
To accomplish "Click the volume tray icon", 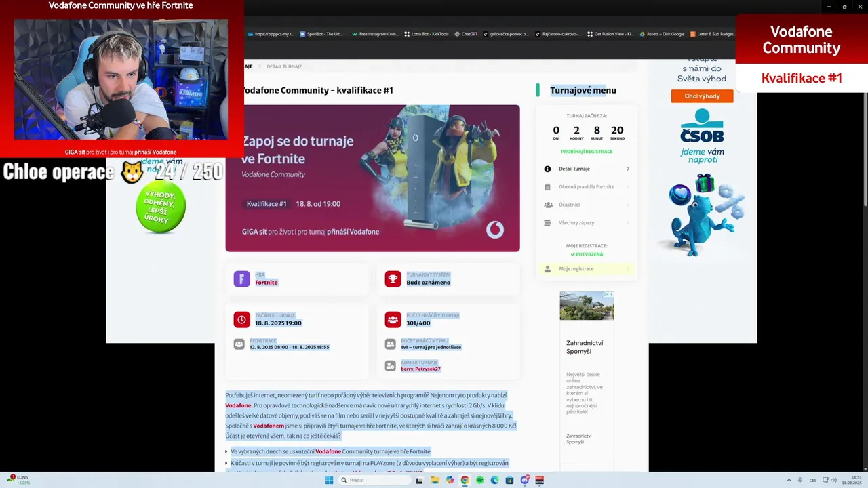I will pyautogui.click(x=833, y=480).
